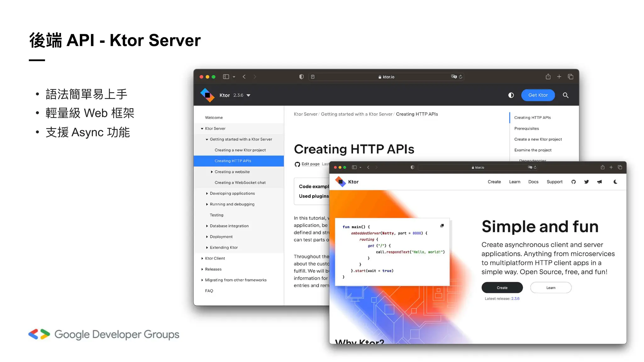
Task: Click the 2.3.6 latest release link
Action: (515, 299)
